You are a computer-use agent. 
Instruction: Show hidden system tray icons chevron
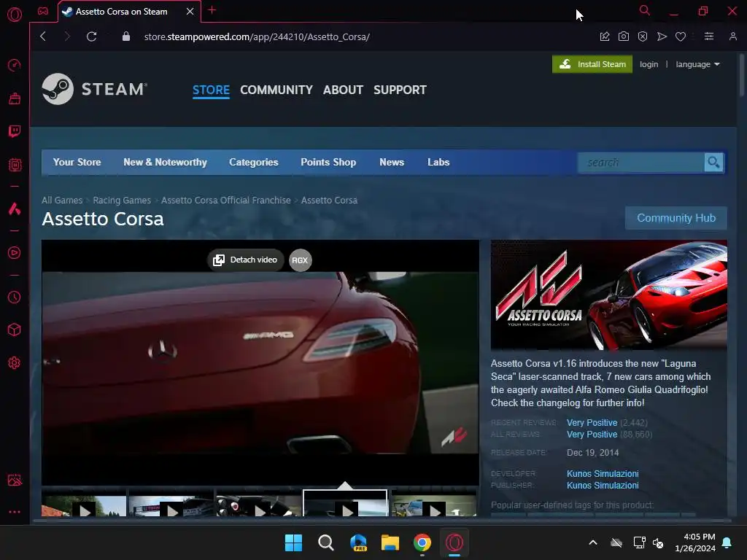[x=593, y=542]
